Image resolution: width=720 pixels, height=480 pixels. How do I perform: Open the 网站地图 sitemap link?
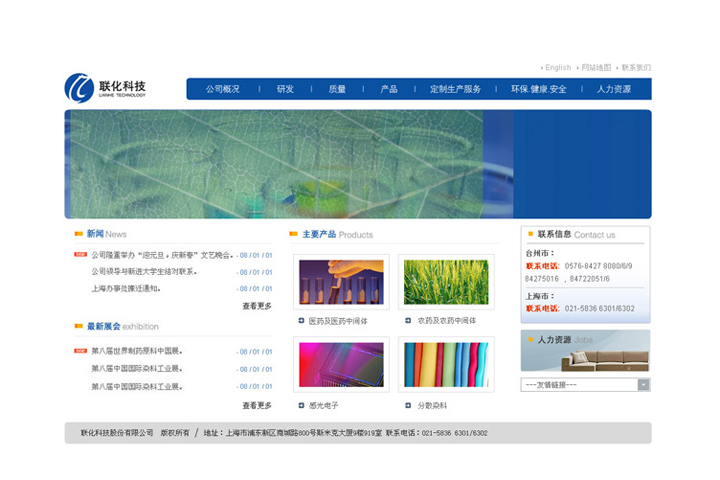coord(596,68)
